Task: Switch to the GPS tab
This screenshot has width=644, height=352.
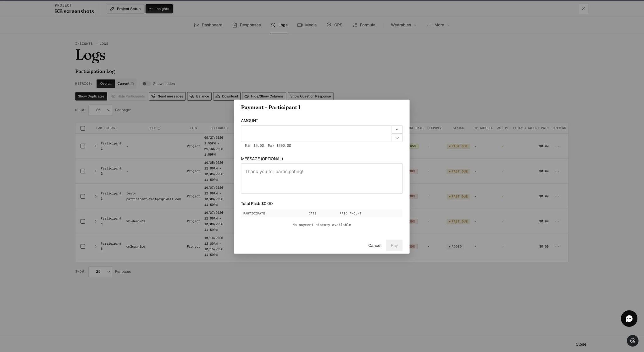Action: 334,25
